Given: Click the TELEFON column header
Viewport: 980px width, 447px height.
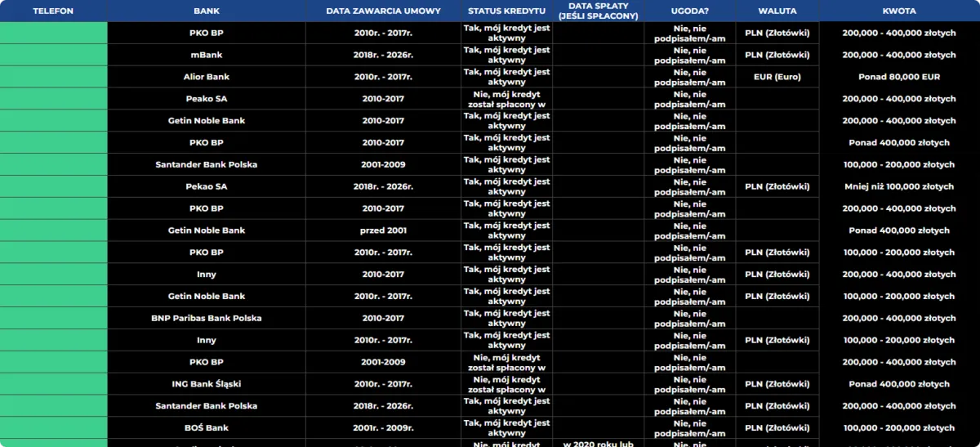Looking at the screenshot, I should [53, 11].
